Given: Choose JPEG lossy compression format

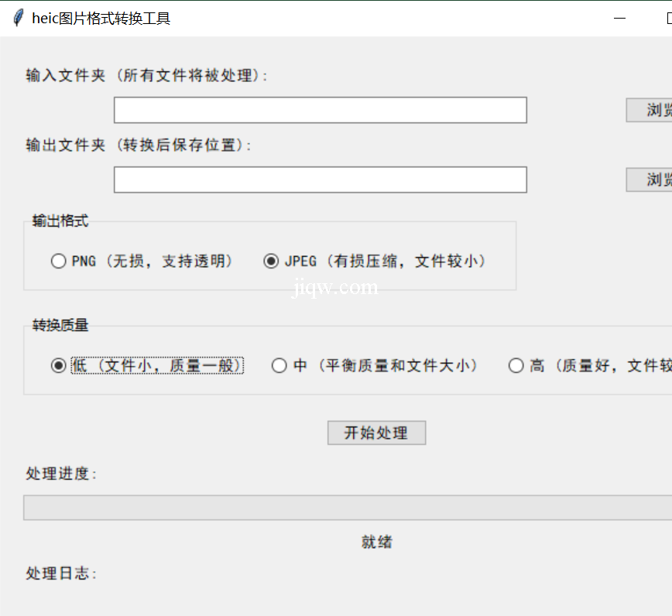Looking at the screenshot, I should 271,262.
